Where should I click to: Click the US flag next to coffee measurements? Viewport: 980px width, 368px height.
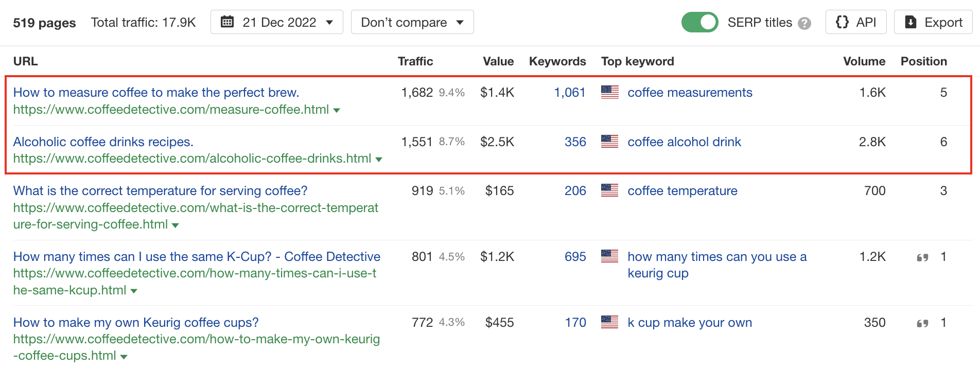coord(609,92)
